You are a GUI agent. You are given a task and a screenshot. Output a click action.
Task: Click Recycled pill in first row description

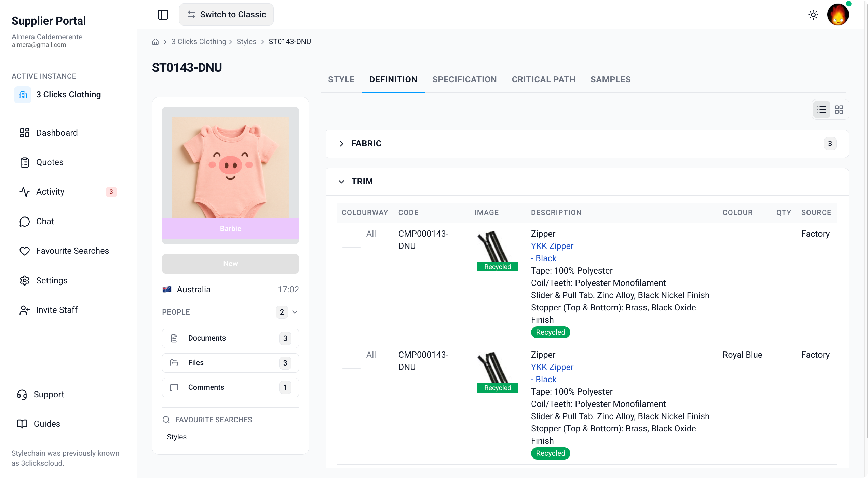[x=551, y=332]
